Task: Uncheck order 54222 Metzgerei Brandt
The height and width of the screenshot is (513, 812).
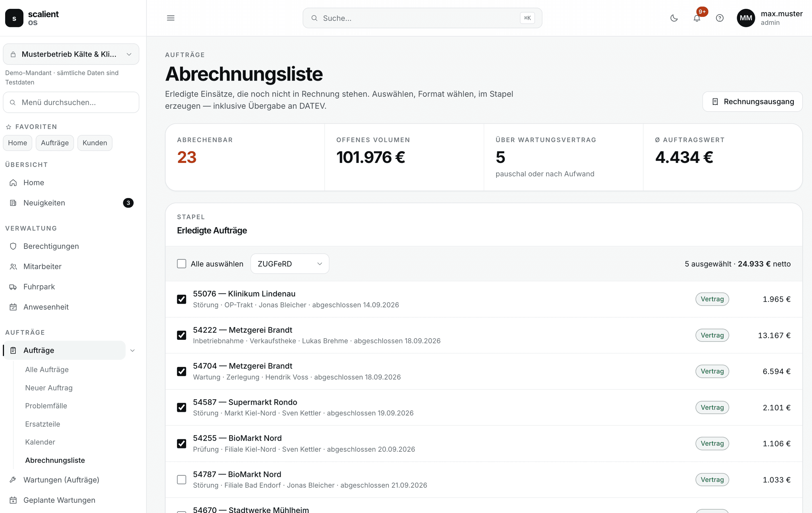Action: tap(182, 335)
